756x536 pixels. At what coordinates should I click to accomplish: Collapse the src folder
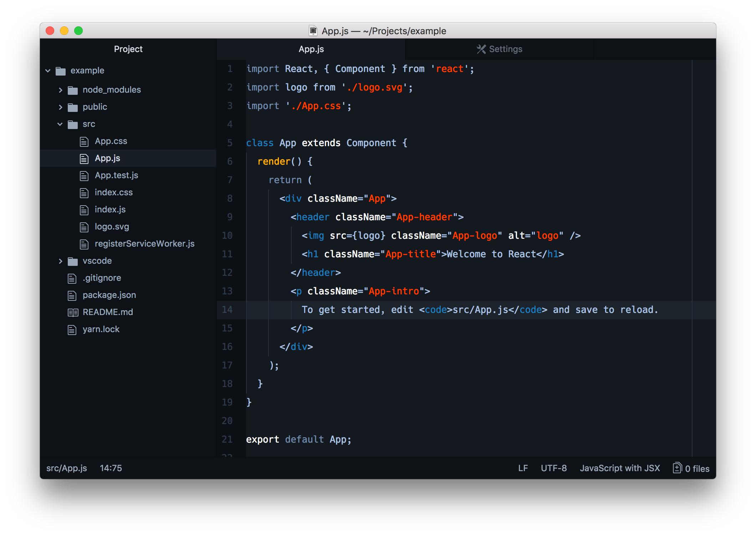[x=60, y=124]
